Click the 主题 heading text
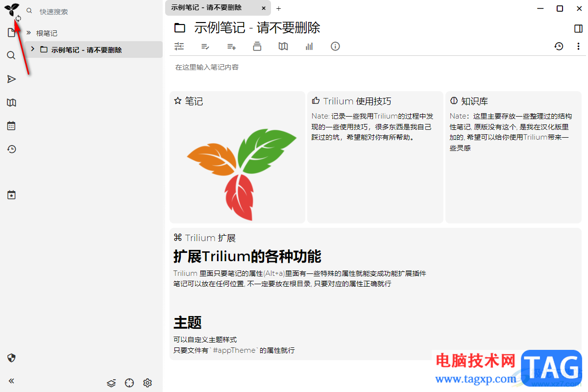This screenshot has width=588, height=392. coord(188,322)
